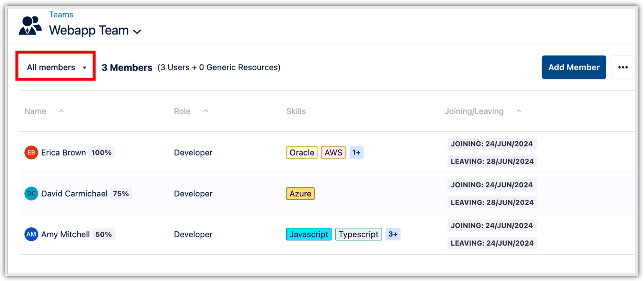Click the Teams group icon
Screen dimensions: 644x281
tap(30, 25)
